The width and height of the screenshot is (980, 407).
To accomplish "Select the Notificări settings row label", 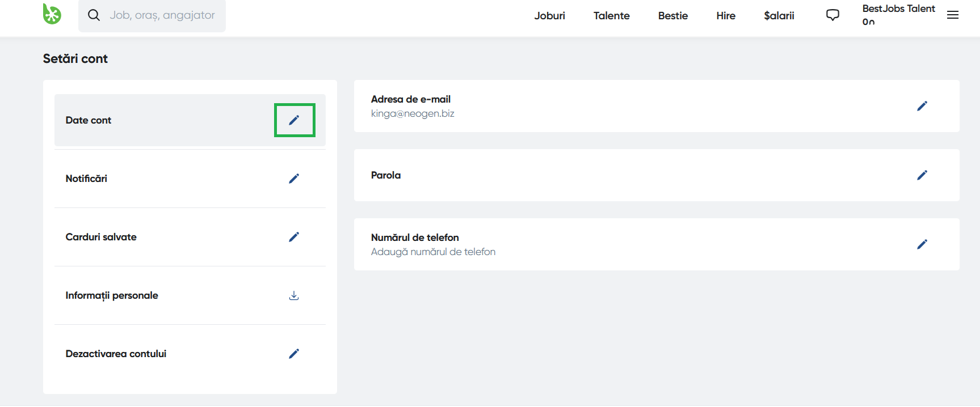I will pyautogui.click(x=86, y=179).
